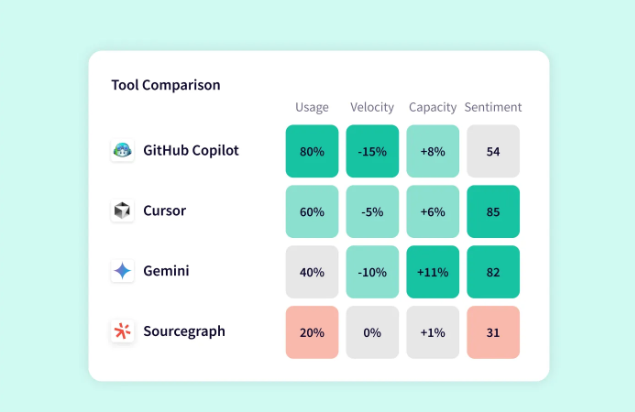Click GitHub Copilot -15% velocity cell

click(x=372, y=151)
